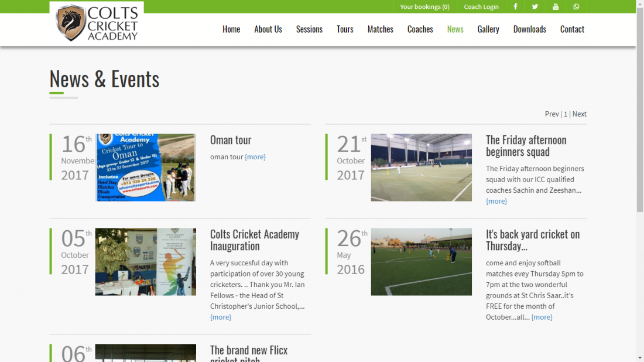Open the Flicx cricket pitch thumbnail
The width and height of the screenshot is (644, 362).
coord(146,353)
